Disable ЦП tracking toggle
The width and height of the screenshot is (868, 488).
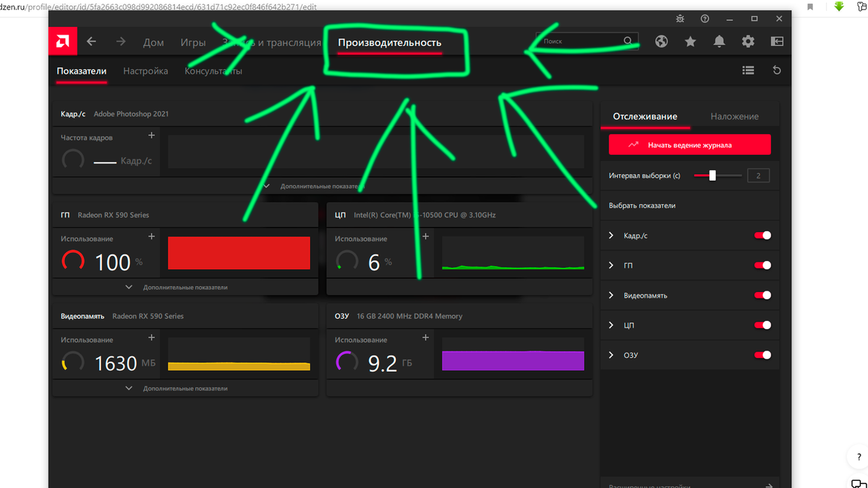(x=762, y=325)
